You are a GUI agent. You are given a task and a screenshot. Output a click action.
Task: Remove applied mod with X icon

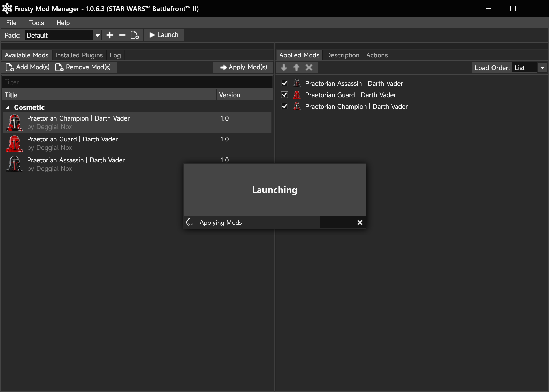point(309,68)
